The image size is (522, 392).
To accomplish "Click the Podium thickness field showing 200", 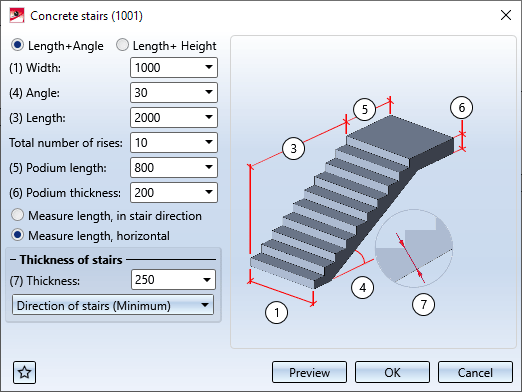I will click(x=174, y=193).
